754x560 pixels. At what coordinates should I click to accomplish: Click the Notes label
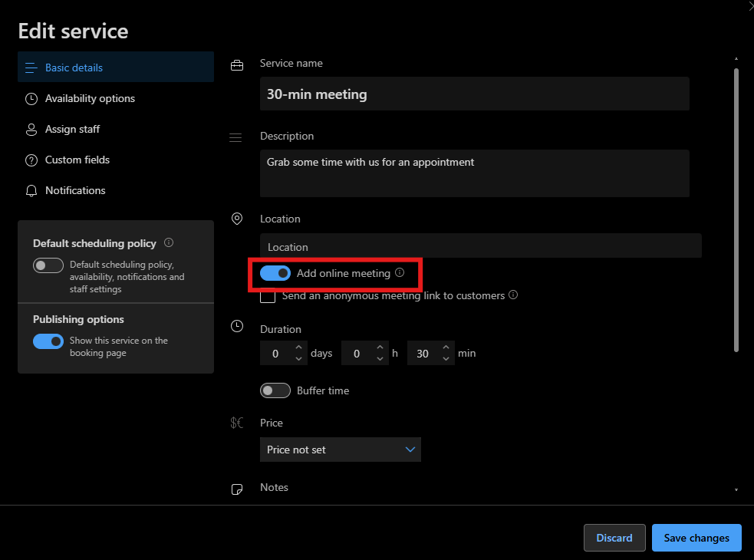tap(274, 487)
